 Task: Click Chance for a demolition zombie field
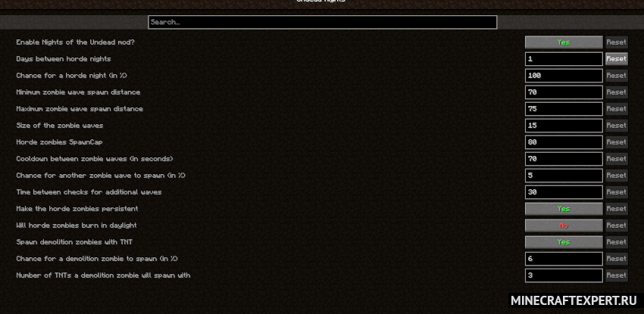(x=564, y=259)
